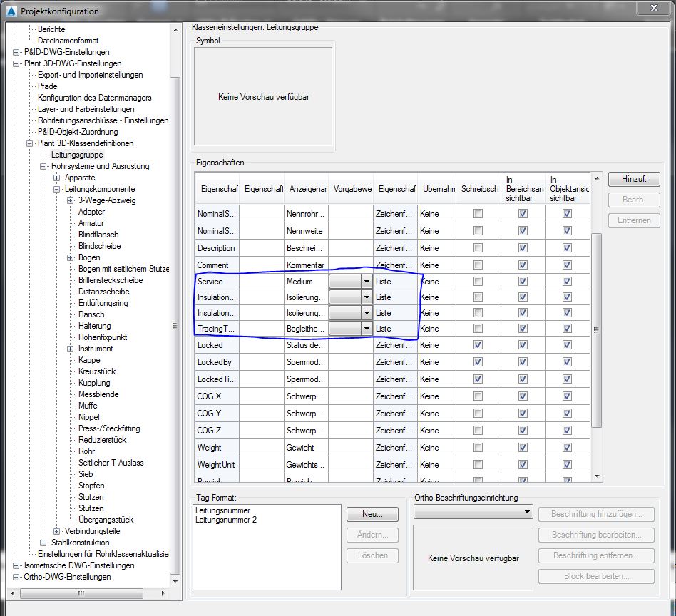Click the Description property name cell
Image resolution: width=676 pixels, height=616 pixels.
pyautogui.click(x=217, y=248)
